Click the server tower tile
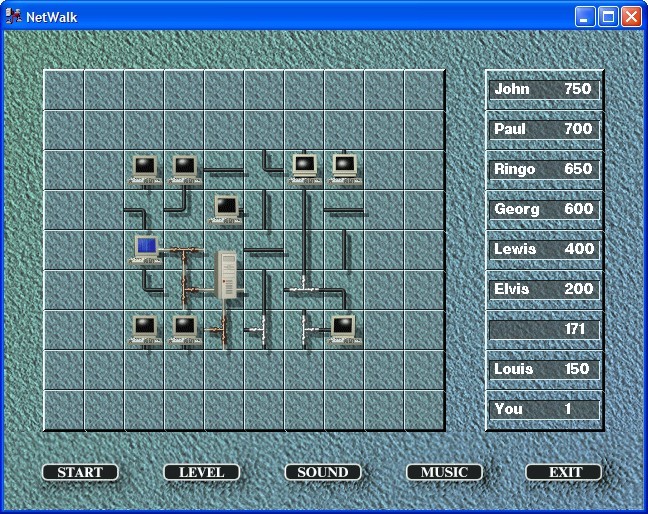Viewport: 648px width, 514px height. coord(225,290)
